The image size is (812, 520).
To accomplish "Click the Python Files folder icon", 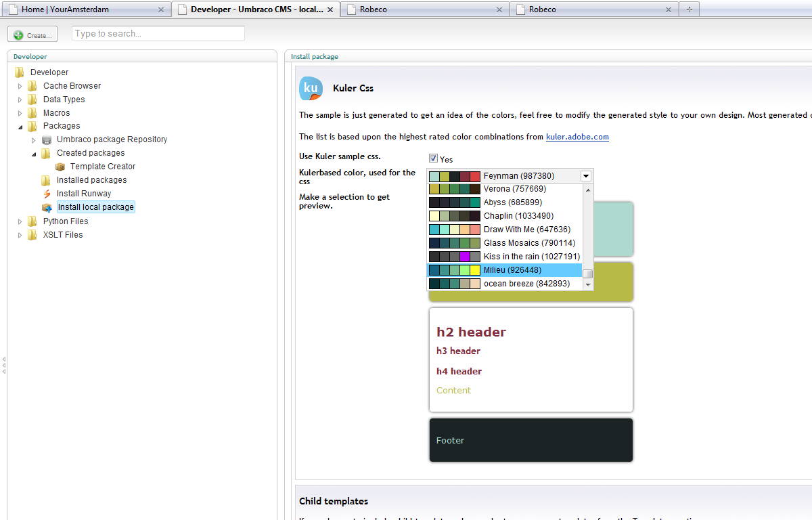I will tap(32, 221).
